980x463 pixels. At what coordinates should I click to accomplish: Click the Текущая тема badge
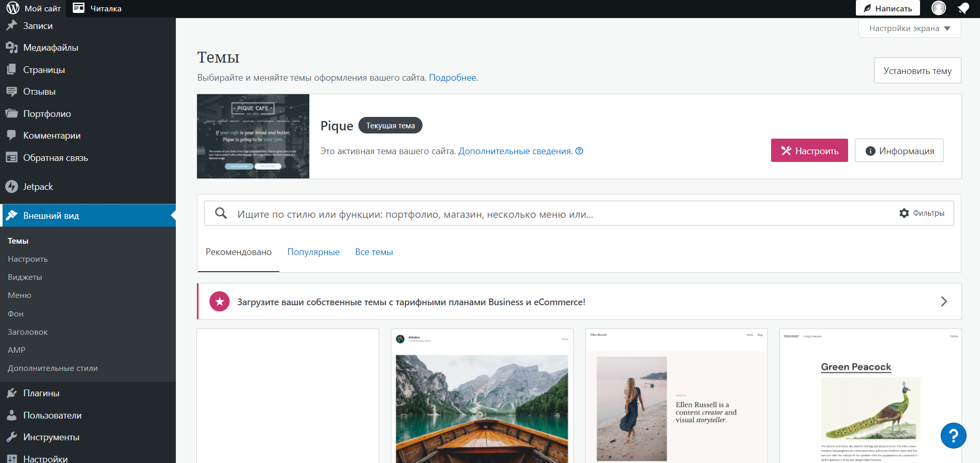tap(390, 126)
